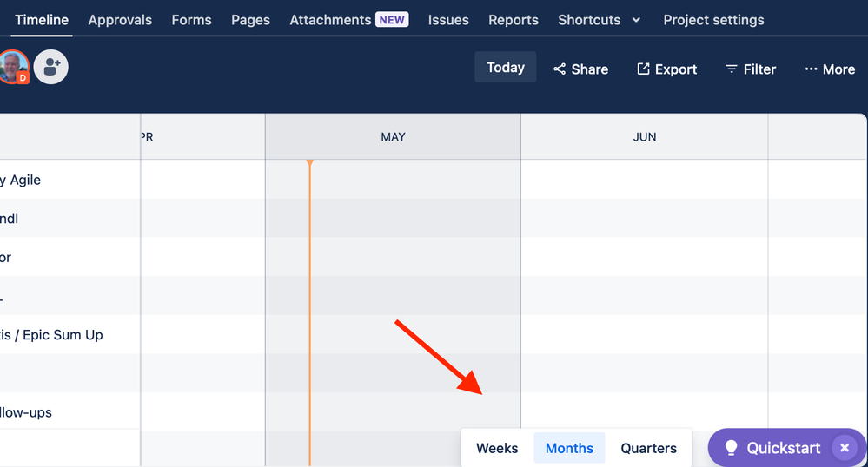Click the Export button
868x467 pixels.
click(x=667, y=69)
